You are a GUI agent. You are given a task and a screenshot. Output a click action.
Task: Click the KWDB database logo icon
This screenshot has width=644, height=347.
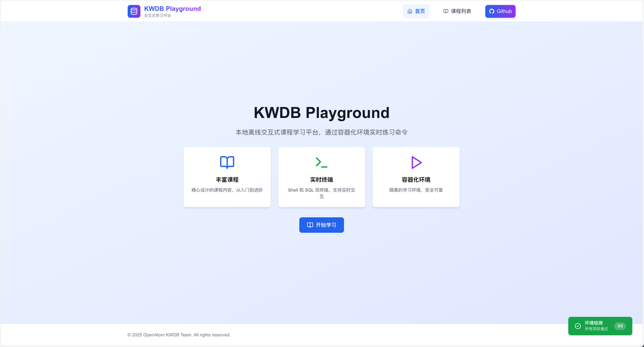tap(134, 11)
